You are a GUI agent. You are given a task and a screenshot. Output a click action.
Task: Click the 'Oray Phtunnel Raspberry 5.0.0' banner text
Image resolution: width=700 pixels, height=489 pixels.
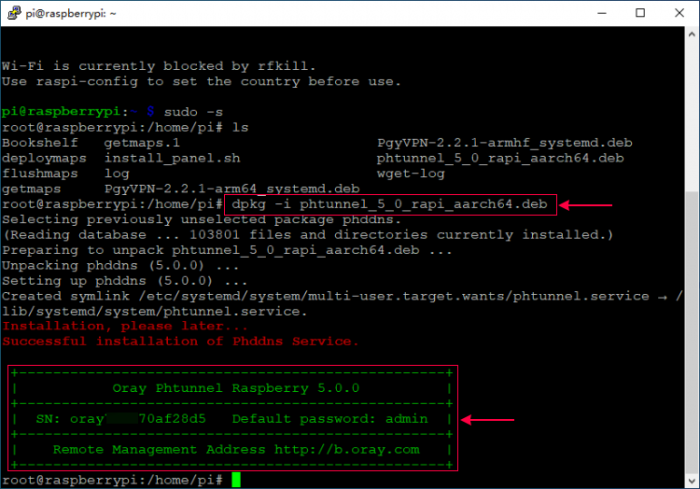(x=236, y=388)
